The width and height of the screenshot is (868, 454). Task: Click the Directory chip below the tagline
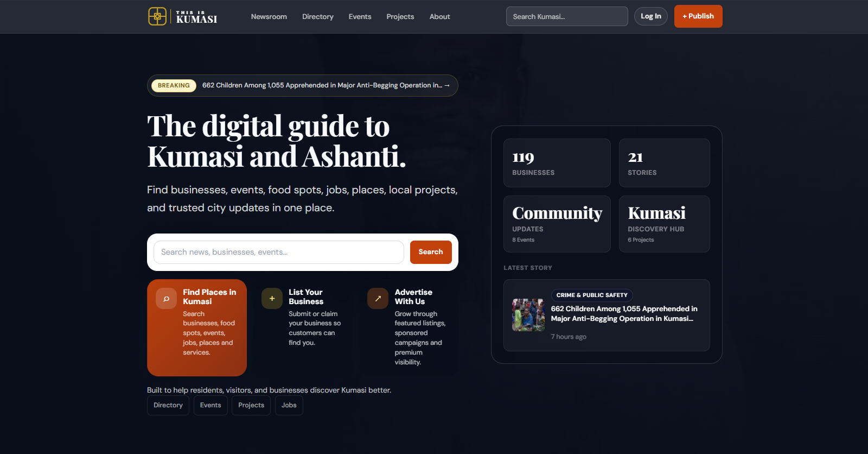(x=168, y=405)
